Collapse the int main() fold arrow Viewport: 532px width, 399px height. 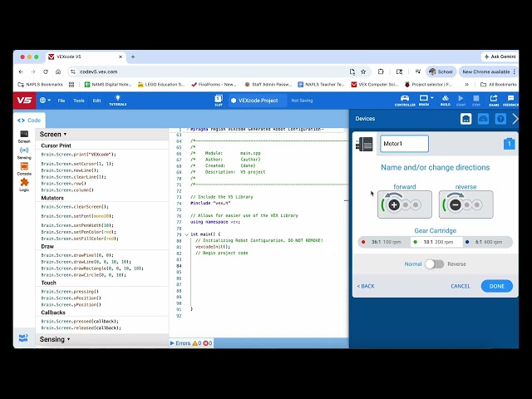click(186, 234)
